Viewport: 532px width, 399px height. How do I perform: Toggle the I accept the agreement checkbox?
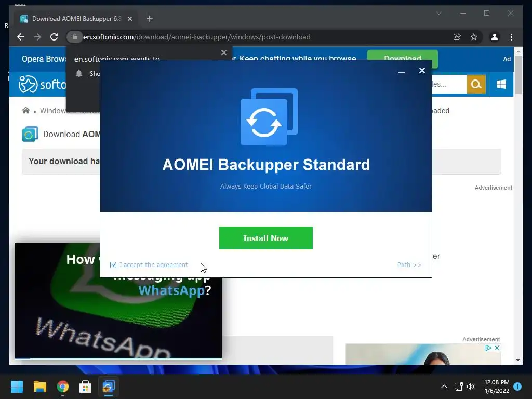pyautogui.click(x=113, y=265)
